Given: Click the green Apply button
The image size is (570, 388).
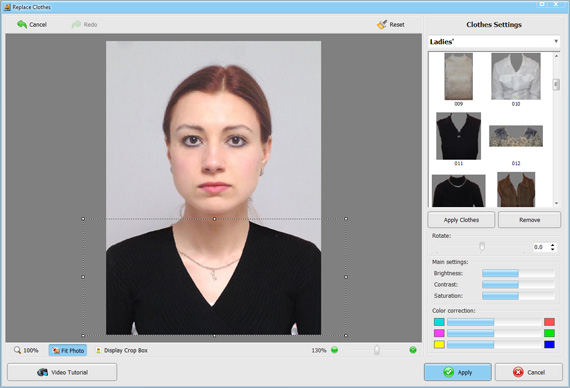Looking at the screenshot, I should [458, 372].
